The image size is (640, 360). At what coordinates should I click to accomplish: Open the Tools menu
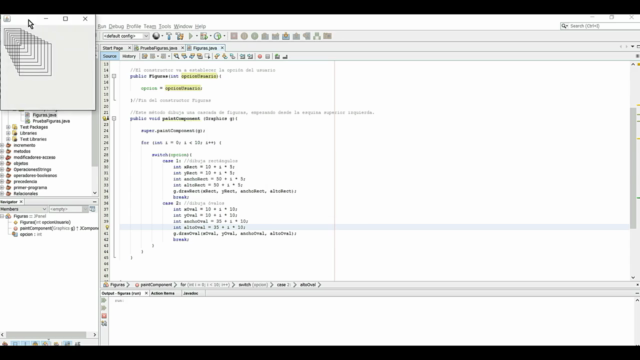[164, 26]
